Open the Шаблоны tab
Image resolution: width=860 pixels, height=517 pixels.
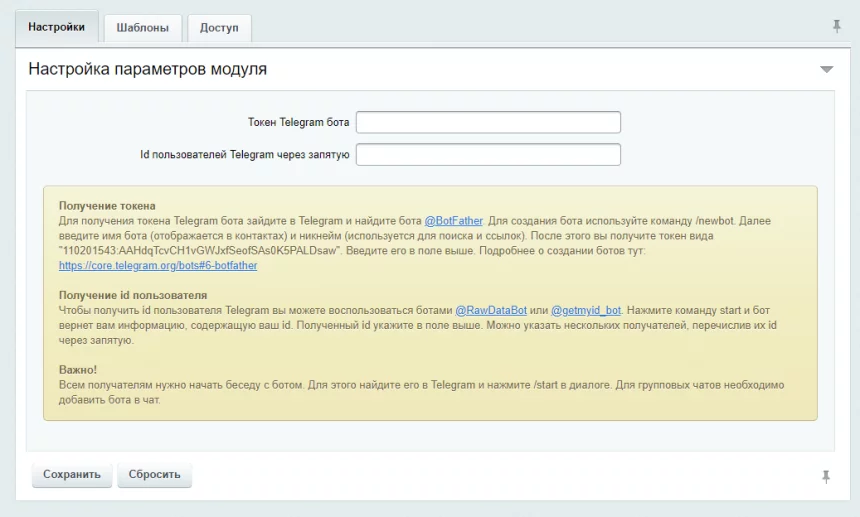(x=142, y=28)
